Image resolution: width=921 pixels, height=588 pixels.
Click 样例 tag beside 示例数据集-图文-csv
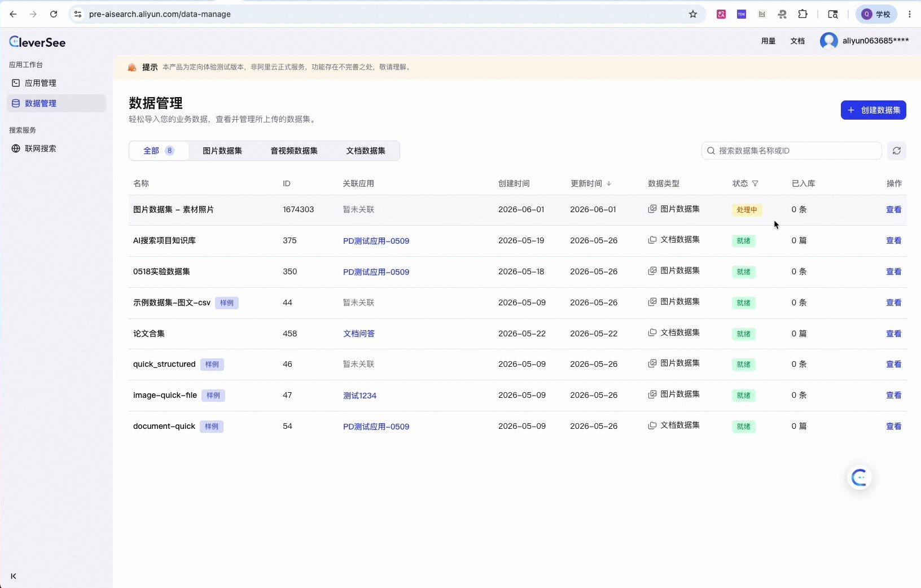click(x=227, y=303)
